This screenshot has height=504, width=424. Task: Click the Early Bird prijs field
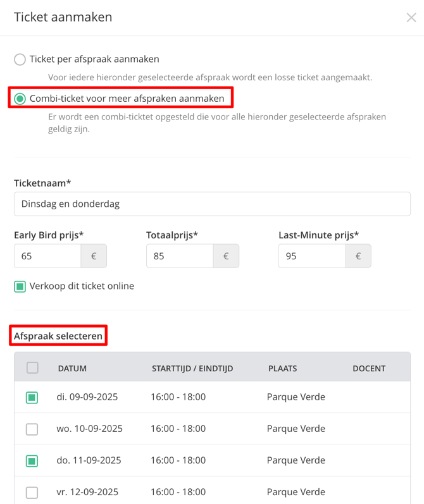(x=47, y=256)
